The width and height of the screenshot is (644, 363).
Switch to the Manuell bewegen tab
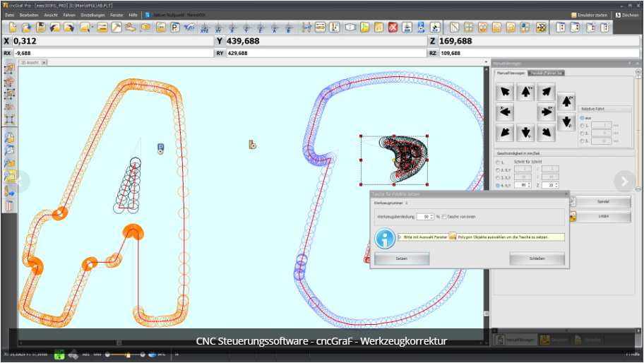coord(511,73)
